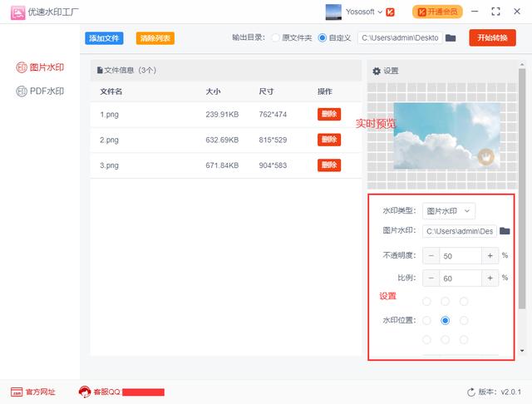Click the 版本: v2.0.1 version text
Viewport: 532px width, 404px height.
click(500, 392)
